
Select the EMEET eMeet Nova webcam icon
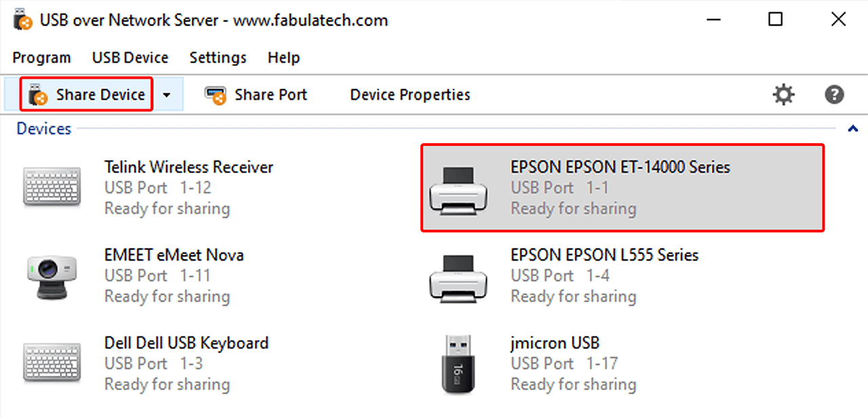[53, 275]
